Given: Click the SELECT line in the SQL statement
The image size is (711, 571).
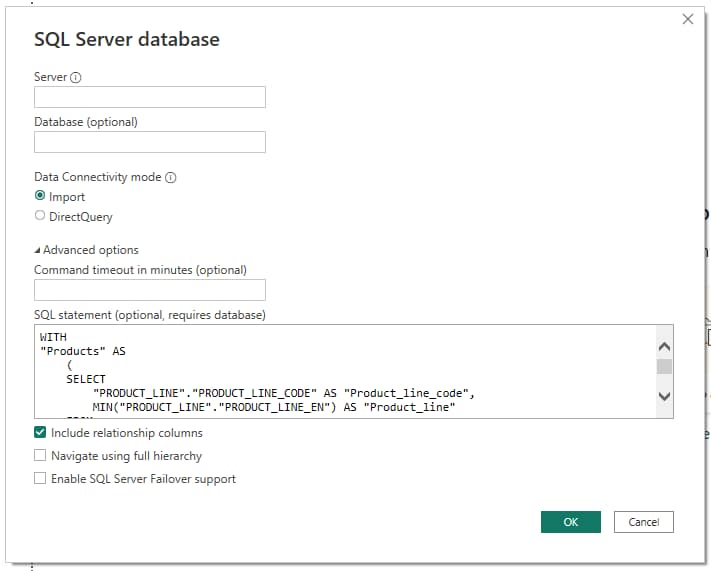Looking at the screenshot, I should [x=86, y=380].
